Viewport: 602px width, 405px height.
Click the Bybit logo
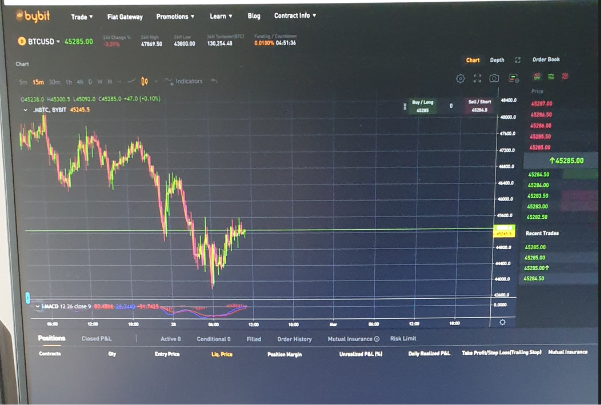(x=33, y=16)
